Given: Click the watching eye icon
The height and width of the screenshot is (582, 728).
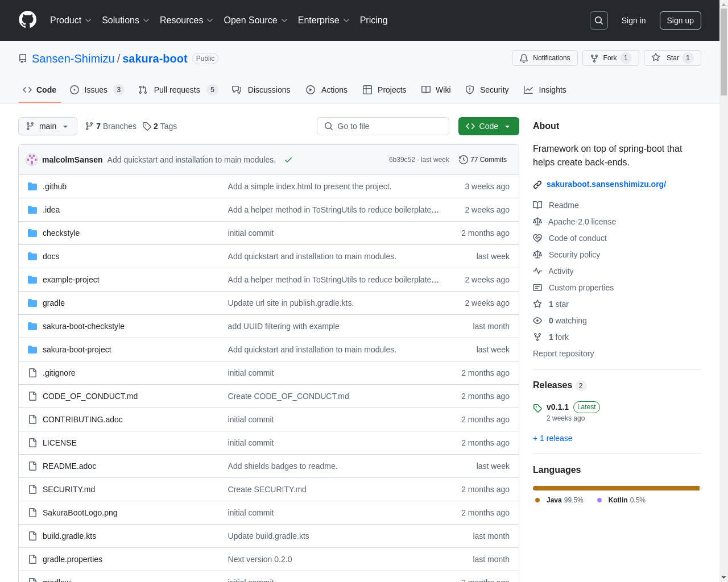Looking at the screenshot, I should point(537,321).
